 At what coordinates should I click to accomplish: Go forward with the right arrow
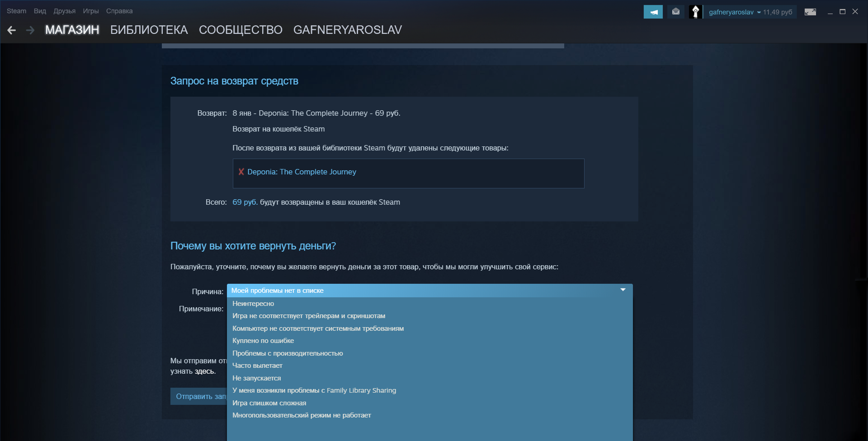[x=30, y=30]
